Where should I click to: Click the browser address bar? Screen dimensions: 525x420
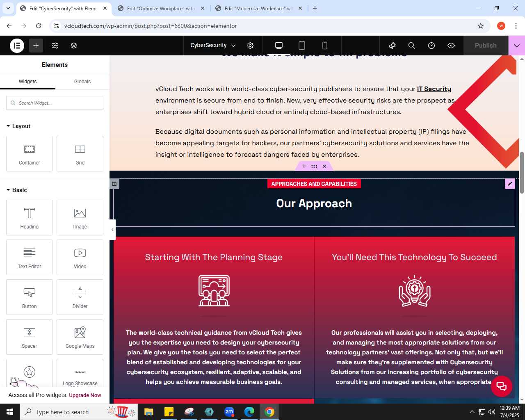click(x=270, y=26)
